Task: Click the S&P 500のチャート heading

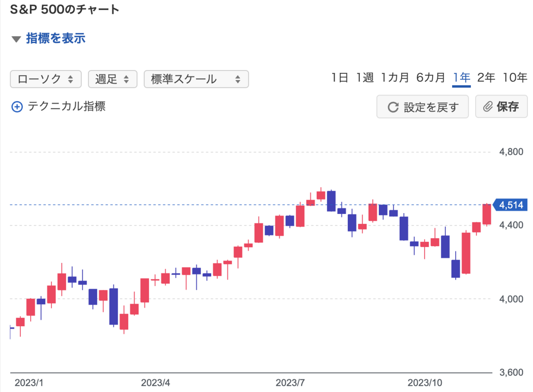Action: (65, 9)
